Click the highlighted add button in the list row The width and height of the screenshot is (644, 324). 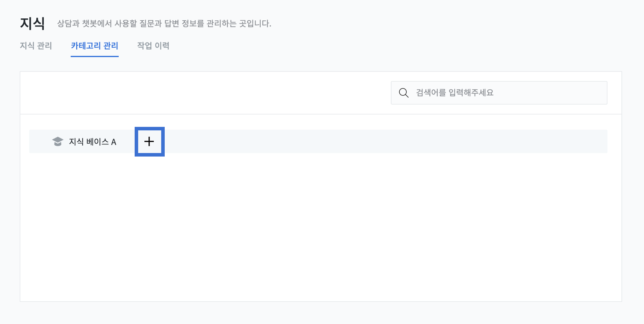pos(149,142)
